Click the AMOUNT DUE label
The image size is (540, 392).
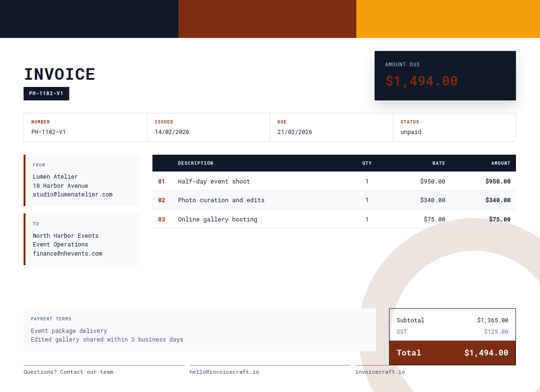tap(402, 65)
